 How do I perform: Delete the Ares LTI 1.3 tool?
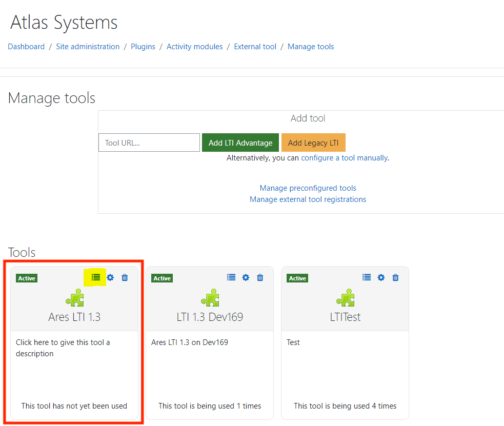click(x=125, y=277)
